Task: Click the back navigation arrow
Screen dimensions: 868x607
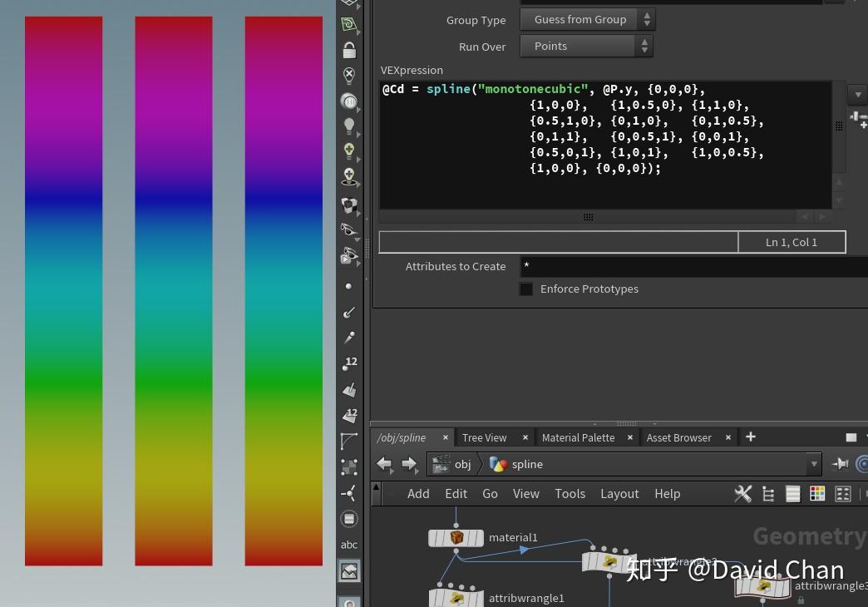Action: tap(384, 464)
